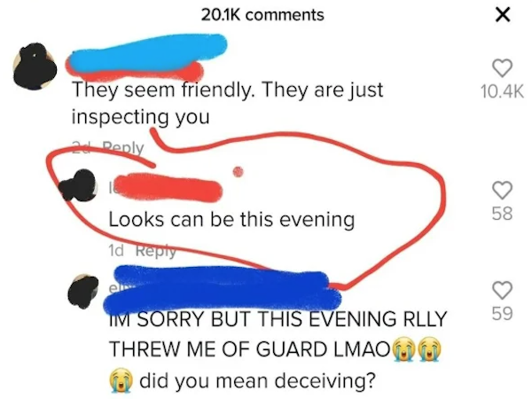The image size is (532, 399).
Task: Tap the heart beside "Looks can be this evening"
Action: click(x=502, y=190)
